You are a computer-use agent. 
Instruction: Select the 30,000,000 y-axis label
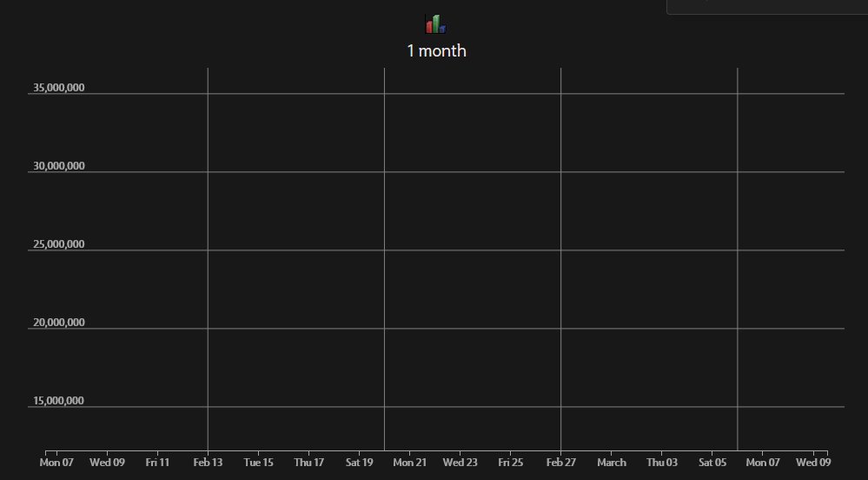[x=59, y=166]
